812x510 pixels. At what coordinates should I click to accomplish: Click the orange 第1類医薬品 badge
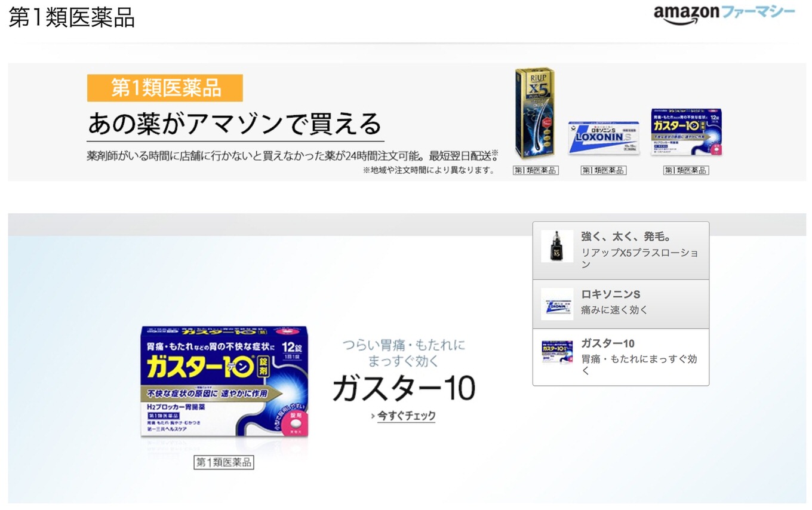tap(165, 88)
